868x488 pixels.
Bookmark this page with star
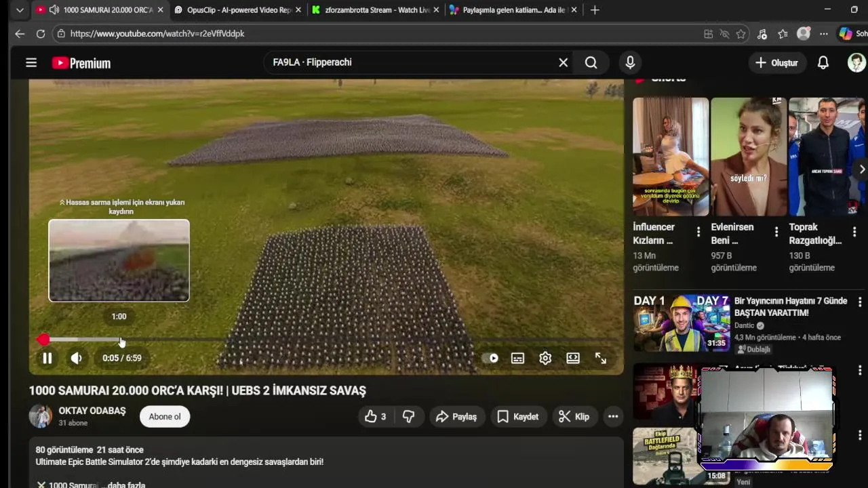pos(741,34)
